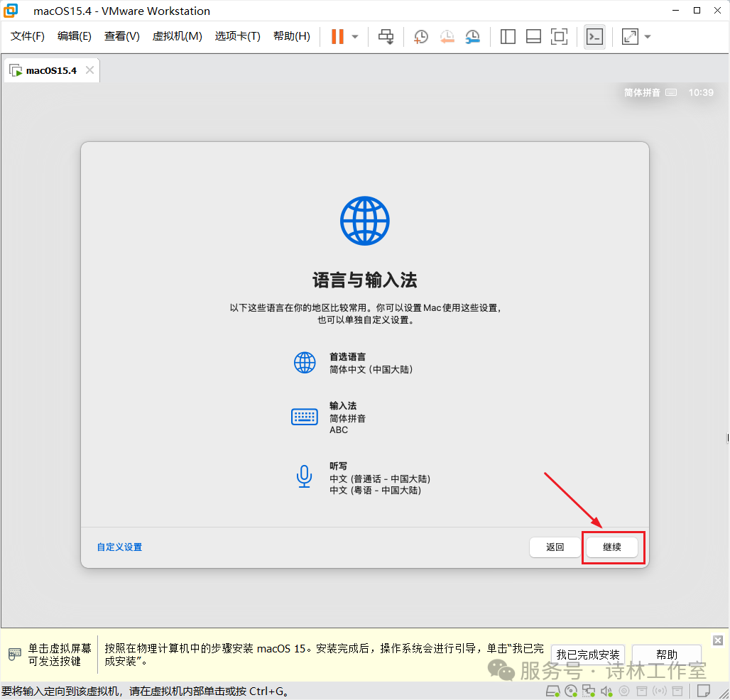Click the 语言与输入法 heading
This screenshot has height=700, width=730.
pyautogui.click(x=364, y=280)
